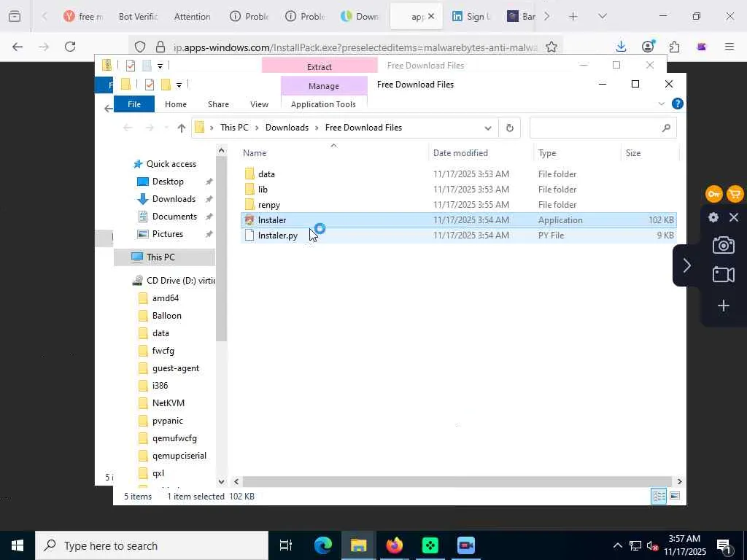This screenshot has height=560, width=747.
Task: Open the side widget settings gear
Action: (713, 217)
